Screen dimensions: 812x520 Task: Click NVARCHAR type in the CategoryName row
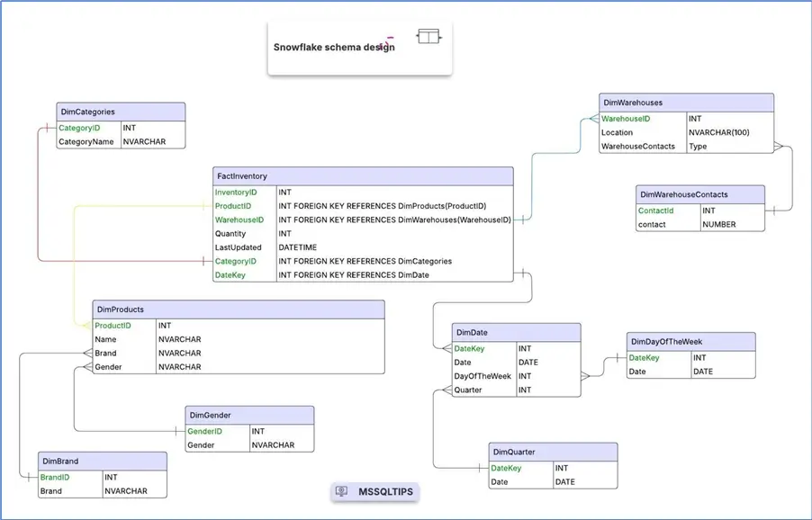pyautogui.click(x=144, y=142)
